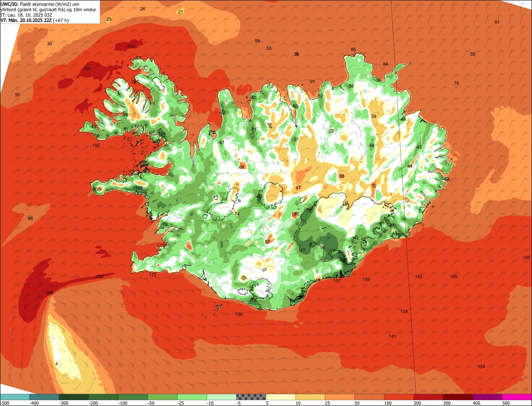Select the legend color between 25 and 50

pos(340,397)
